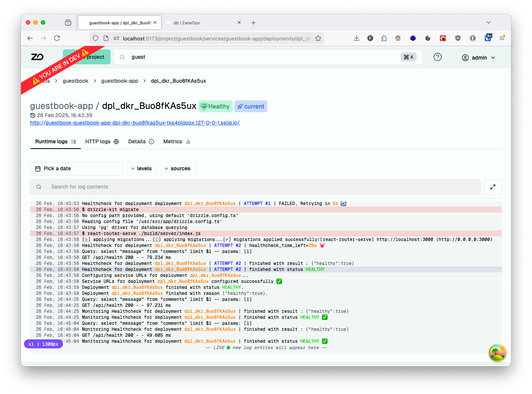The image size is (532, 394).
Task: Focus the Search for log contents field
Action: [x=255, y=187]
